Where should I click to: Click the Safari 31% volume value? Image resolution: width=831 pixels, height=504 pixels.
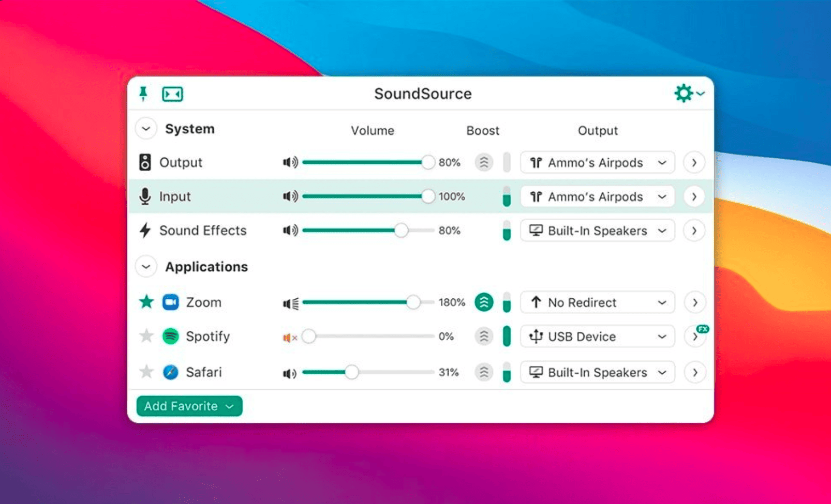click(x=449, y=372)
